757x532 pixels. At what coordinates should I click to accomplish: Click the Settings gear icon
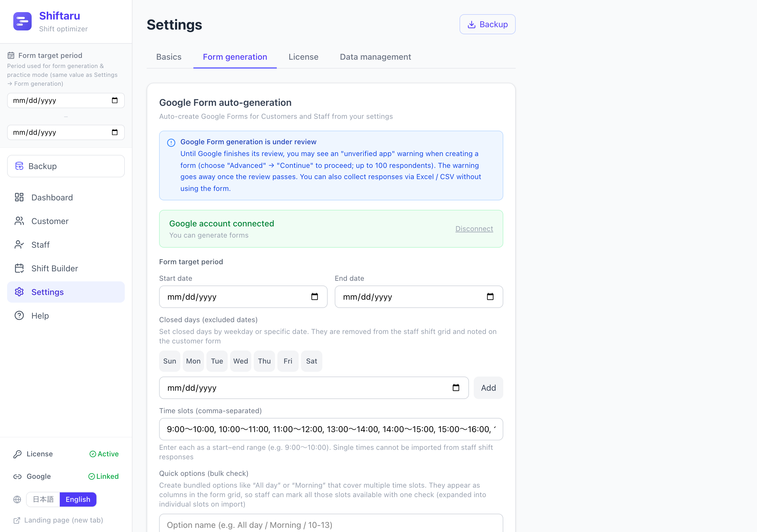tap(19, 292)
